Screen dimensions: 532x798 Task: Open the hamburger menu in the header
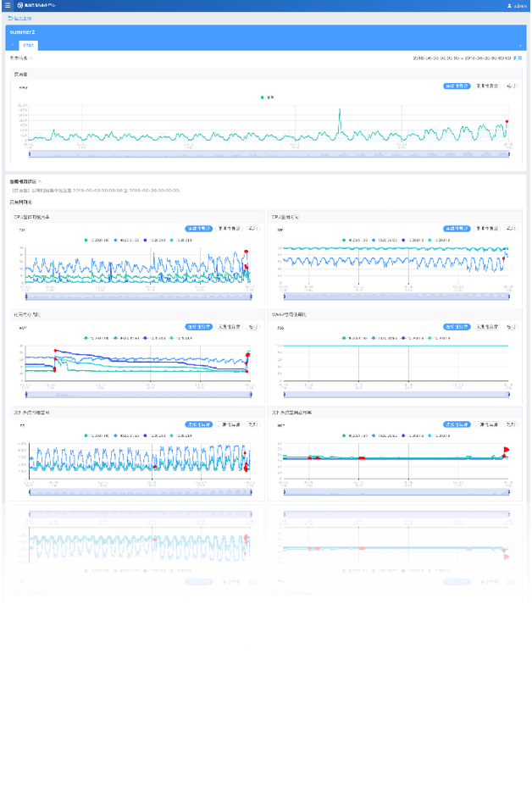pyautogui.click(x=8, y=6)
